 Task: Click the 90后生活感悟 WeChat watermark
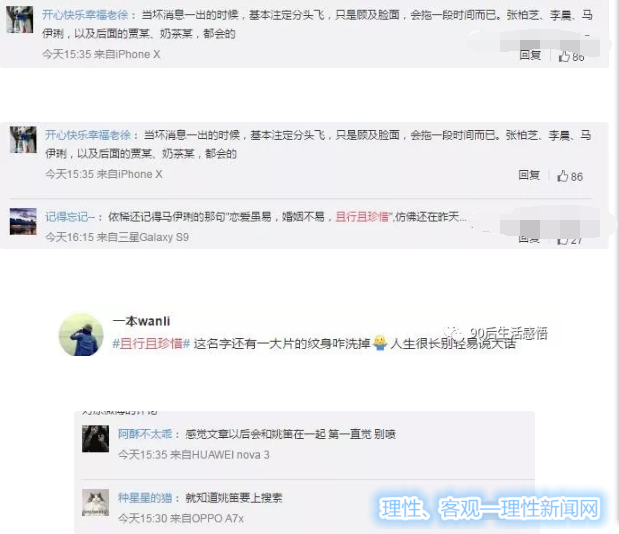coord(495,333)
